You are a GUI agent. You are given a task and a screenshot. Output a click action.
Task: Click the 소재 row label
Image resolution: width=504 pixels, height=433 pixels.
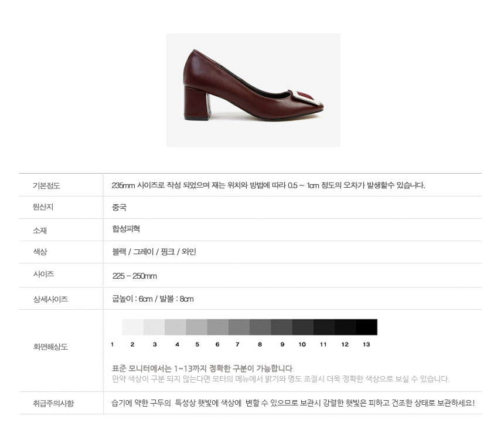tap(40, 231)
